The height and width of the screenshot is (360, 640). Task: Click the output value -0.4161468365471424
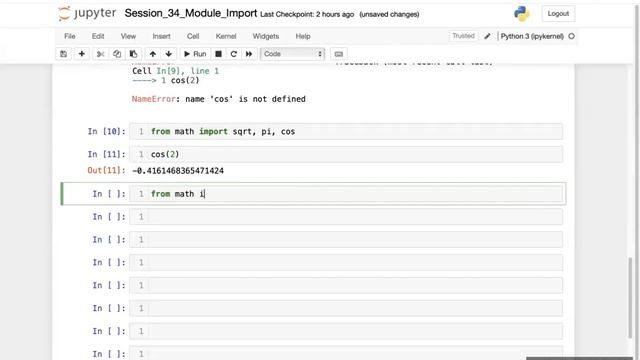click(x=178, y=171)
